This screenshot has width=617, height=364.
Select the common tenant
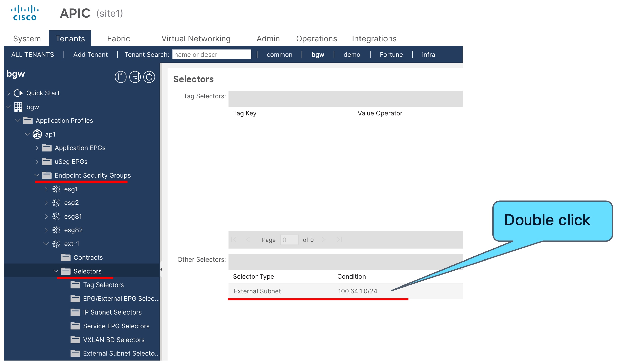[x=279, y=55]
